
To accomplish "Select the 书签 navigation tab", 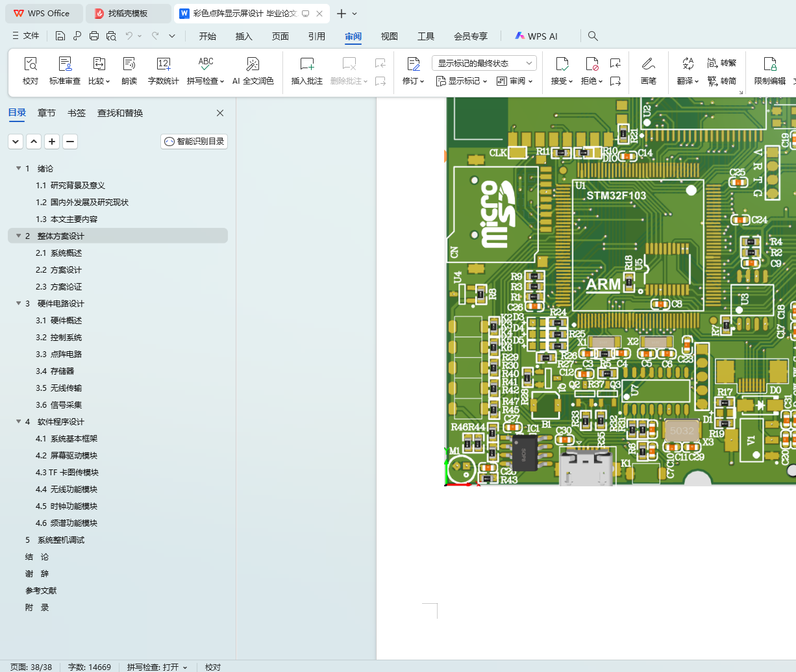I will (x=77, y=113).
